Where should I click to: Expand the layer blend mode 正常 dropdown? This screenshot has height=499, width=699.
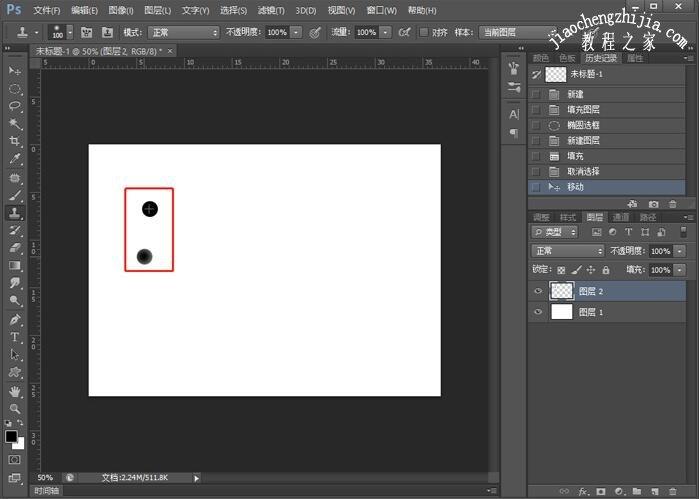coord(567,251)
